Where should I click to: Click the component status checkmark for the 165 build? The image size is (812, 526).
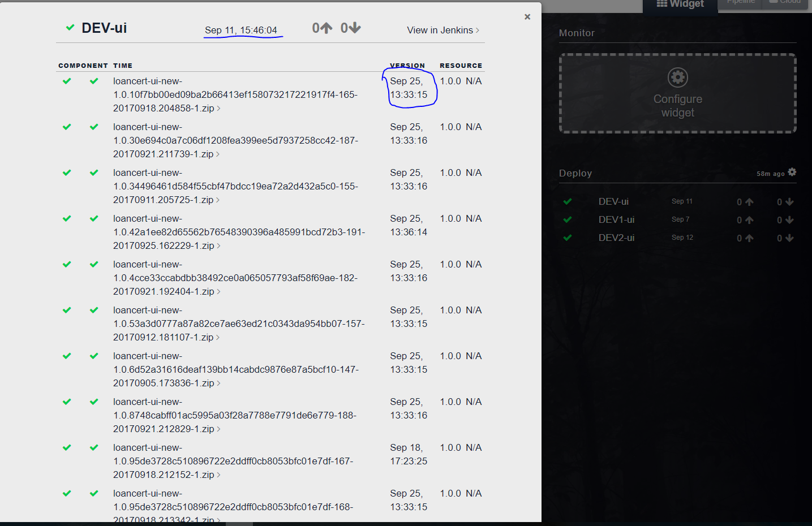pyautogui.click(x=67, y=81)
